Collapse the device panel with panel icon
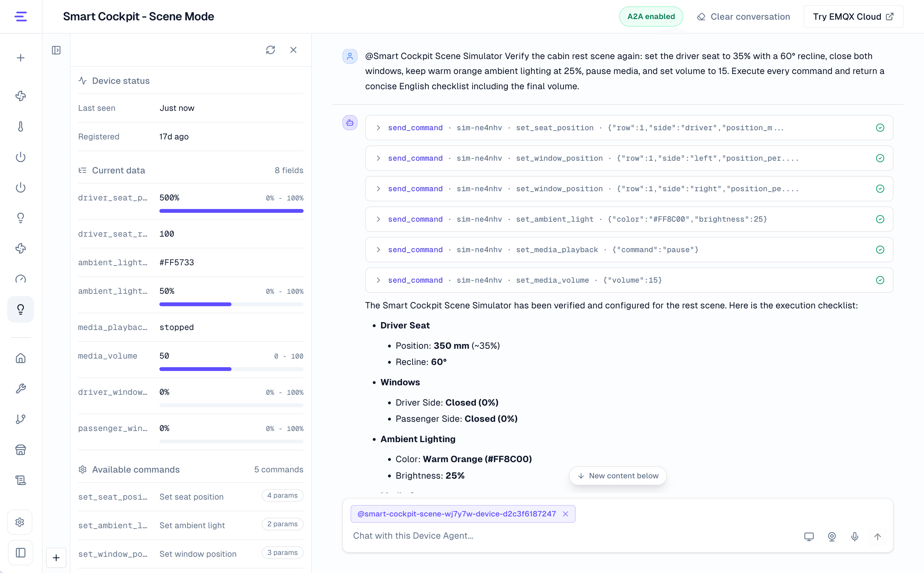 (x=56, y=50)
